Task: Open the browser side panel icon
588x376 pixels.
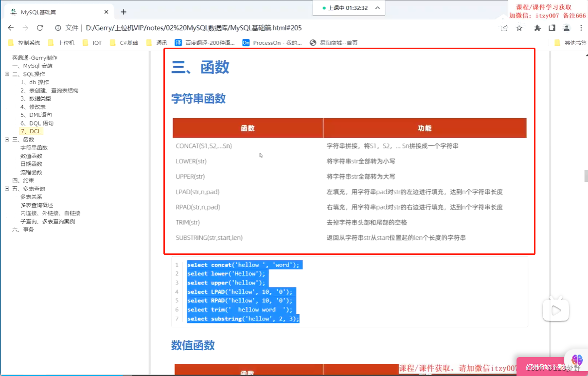Action: [x=551, y=28]
